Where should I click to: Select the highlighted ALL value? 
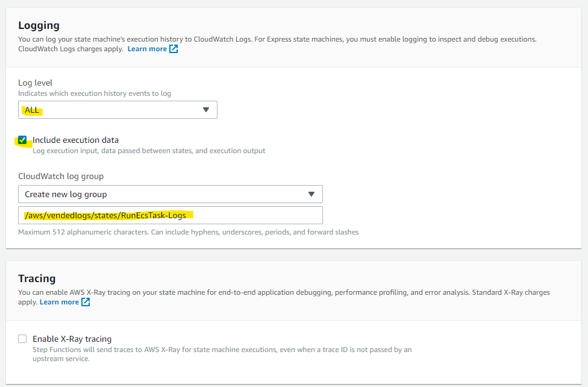click(31, 109)
